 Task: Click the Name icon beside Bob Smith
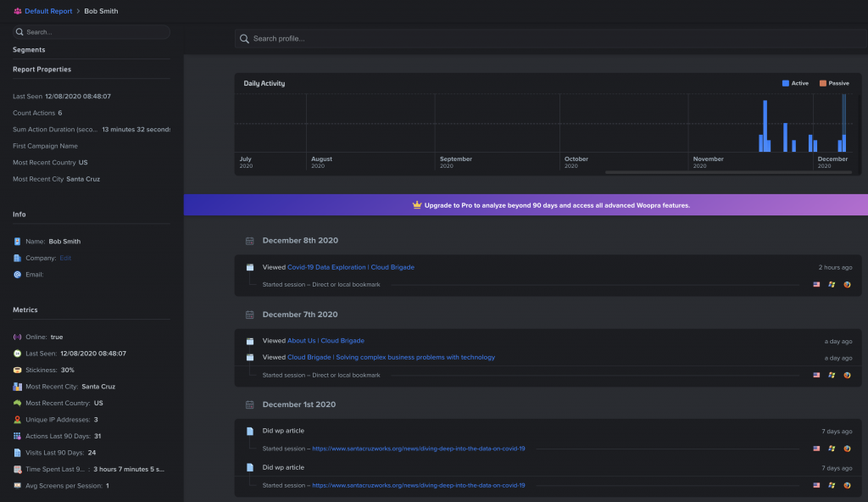coord(17,242)
